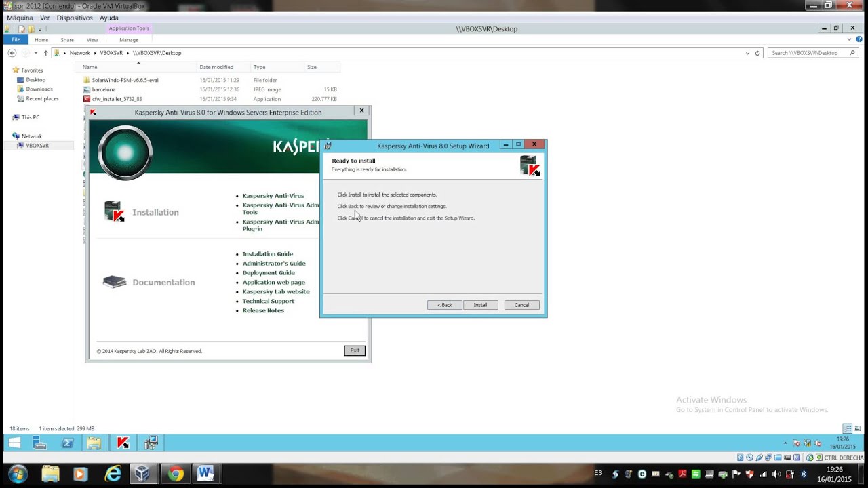The height and width of the screenshot is (488, 868).
Task: Select Recent places in Favorites
Action: tap(42, 99)
